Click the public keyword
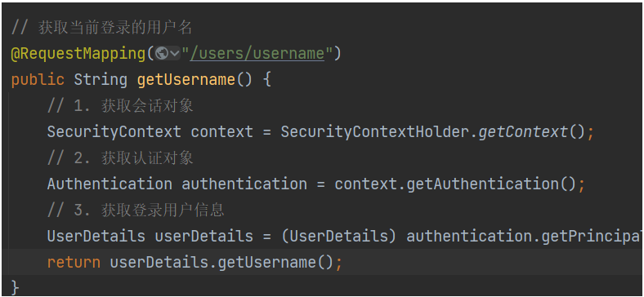Screen dimensions: 644x297 [38, 80]
